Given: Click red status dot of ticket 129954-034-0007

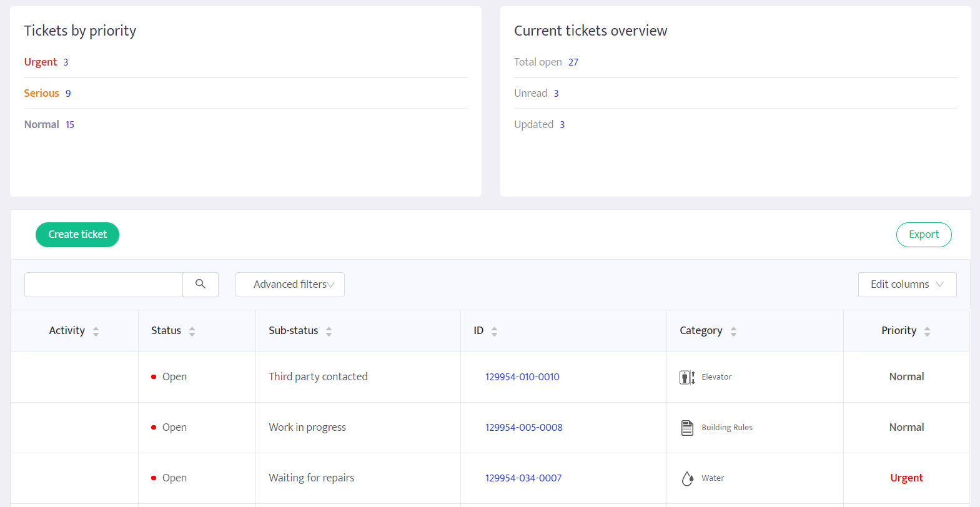Looking at the screenshot, I should (154, 478).
